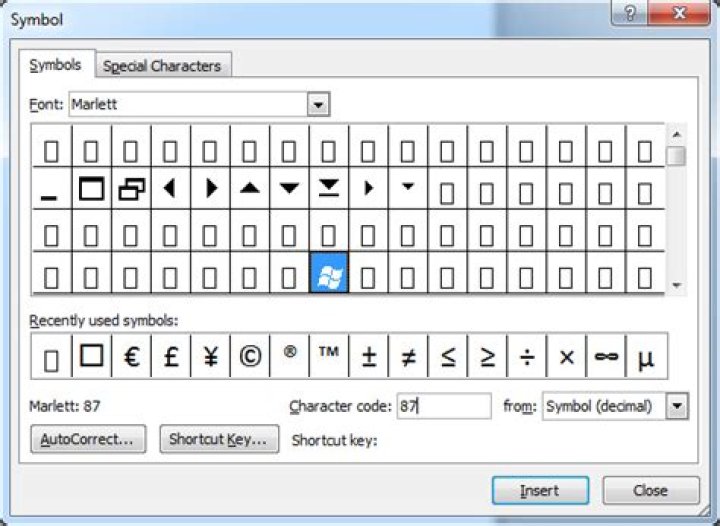The image size is (720, 526).
Task: Click the symbol grid scrollbar thumb
Action: tap(676, 156)
